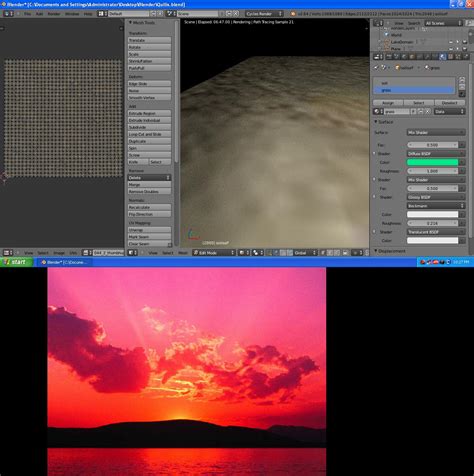Open the Material properties tab icon

click(443, 56)
